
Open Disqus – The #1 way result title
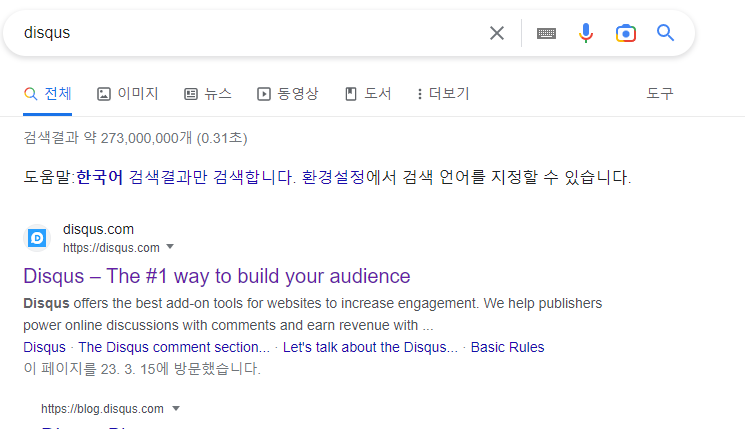tap(217, 276)
